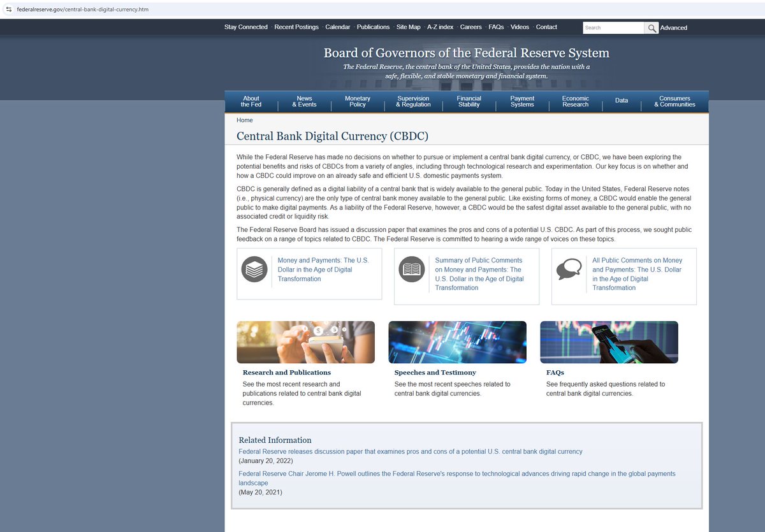Open Publications in top bar
765x532 pixels.
coord(373,27)
